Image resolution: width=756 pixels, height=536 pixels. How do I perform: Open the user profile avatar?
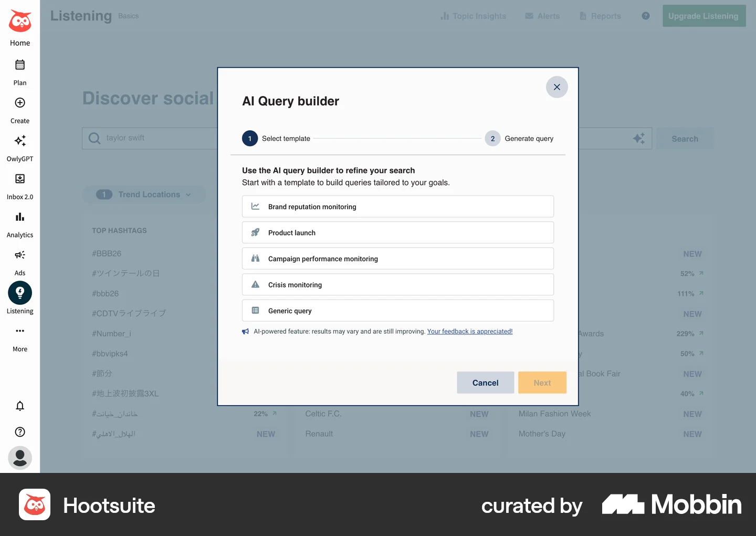point(20,458)
